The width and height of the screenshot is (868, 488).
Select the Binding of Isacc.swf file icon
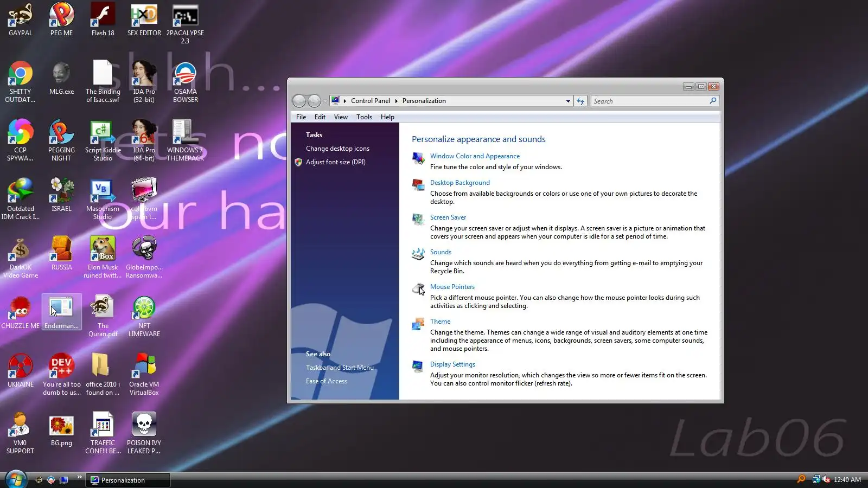pyautogui.click(x=103, y=82)
